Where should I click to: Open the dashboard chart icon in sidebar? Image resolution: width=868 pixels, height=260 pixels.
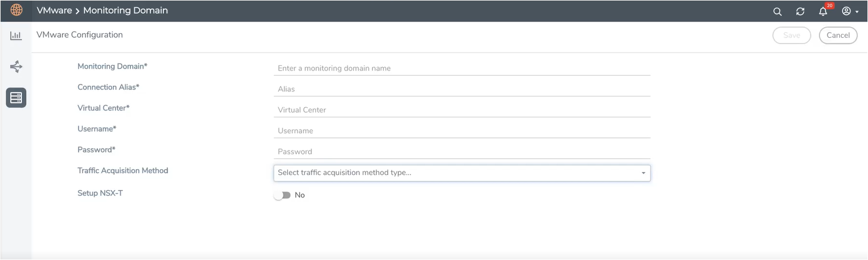coord(16,36)
